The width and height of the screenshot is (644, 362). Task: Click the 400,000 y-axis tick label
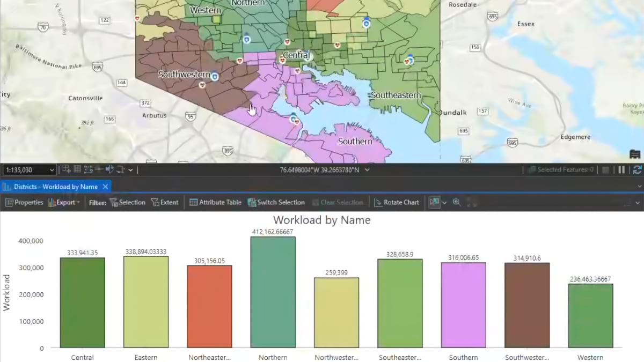pyautogui.click(x=31, y=241)
